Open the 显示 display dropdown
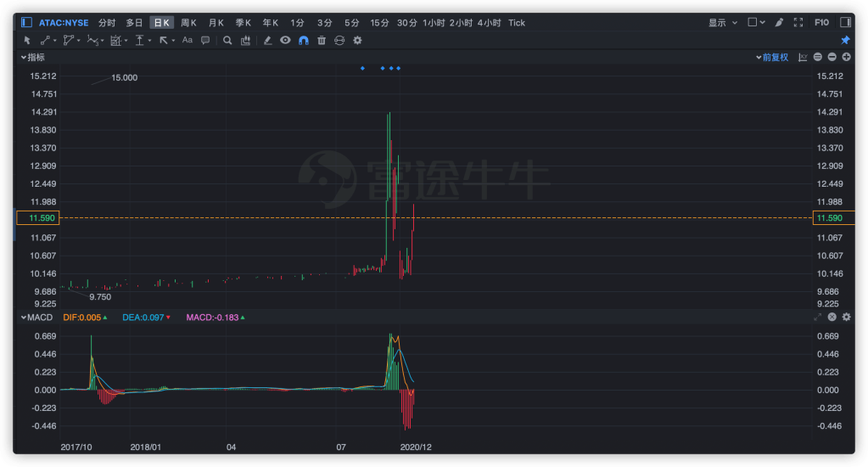868x467 pixels. pyautogui.click(x=723, y=23)
